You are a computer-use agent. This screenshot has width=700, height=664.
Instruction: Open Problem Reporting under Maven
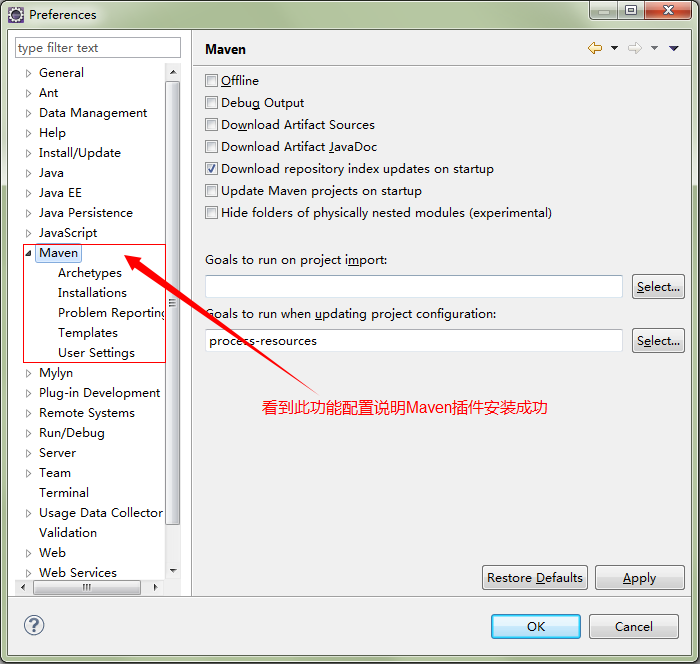[112, 313]
